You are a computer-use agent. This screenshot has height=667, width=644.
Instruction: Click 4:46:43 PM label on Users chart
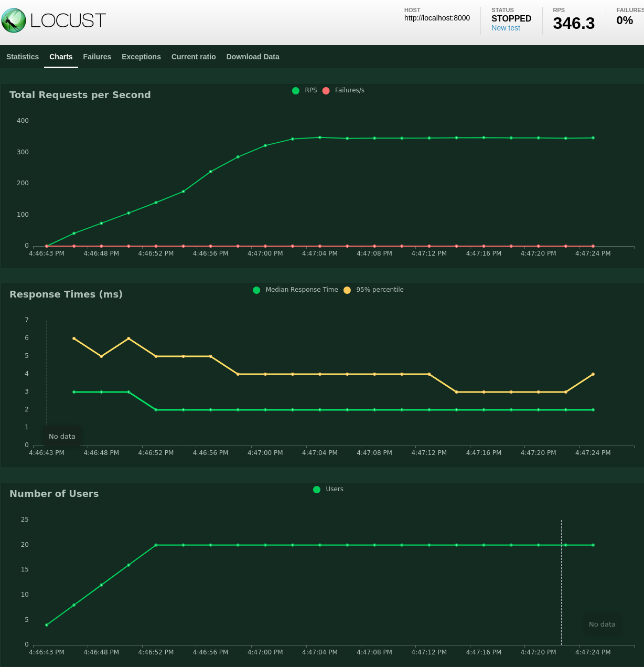click(47, 652)
